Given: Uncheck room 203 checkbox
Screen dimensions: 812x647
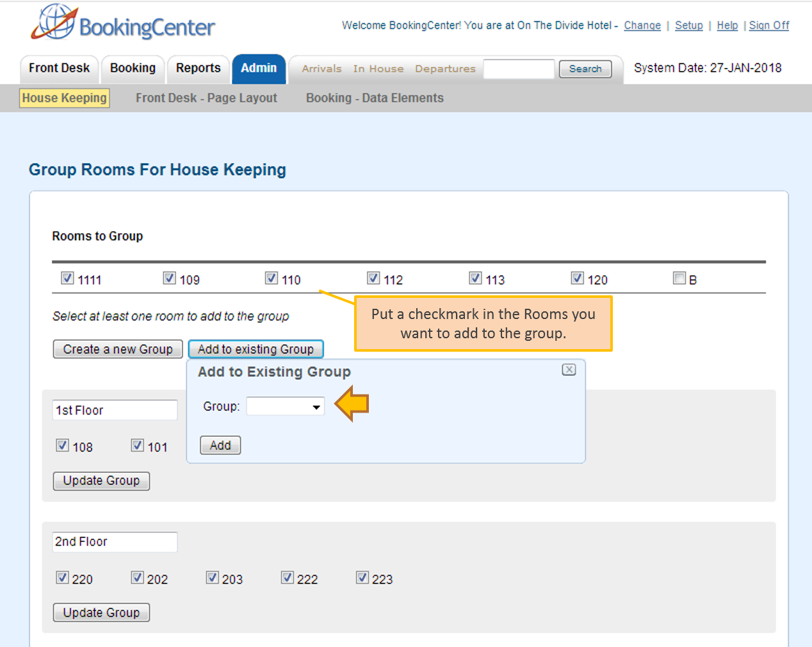Looking at the screenshot, I should (x=212, y=578).
